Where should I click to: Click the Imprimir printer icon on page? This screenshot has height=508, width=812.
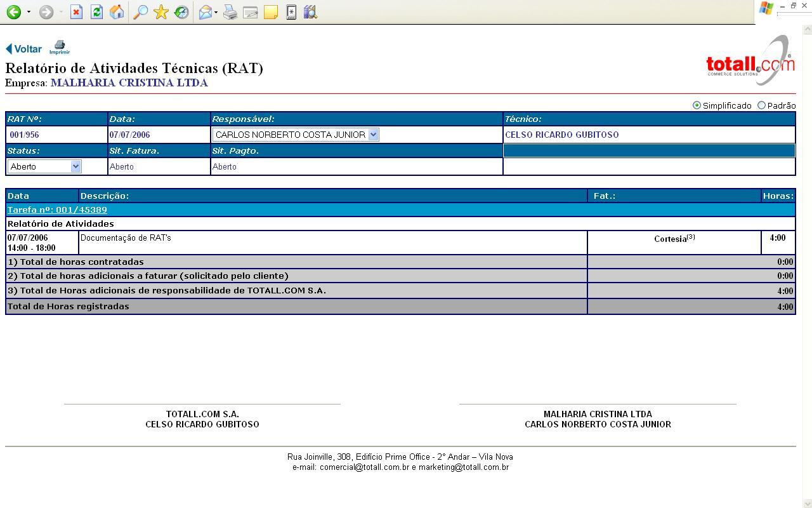[60, 48]
